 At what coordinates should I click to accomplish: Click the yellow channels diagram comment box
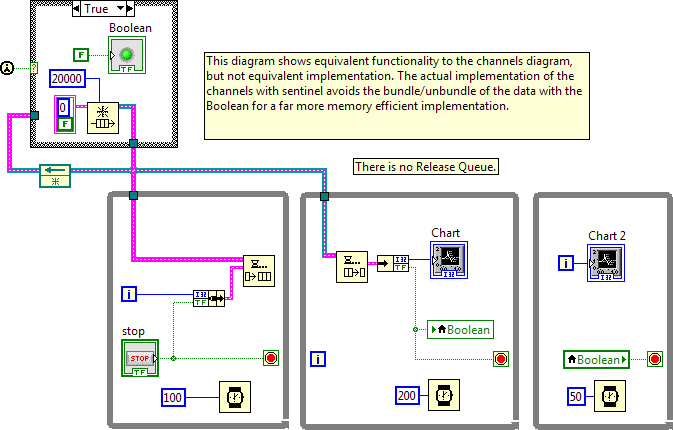[397, 96]
